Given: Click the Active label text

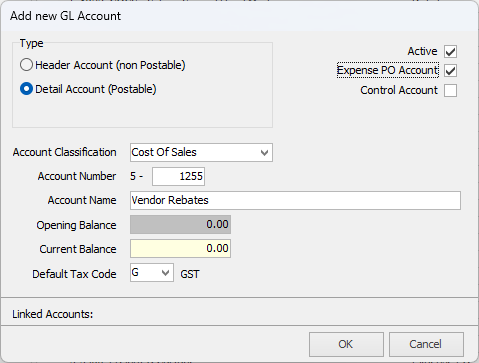Looking at the screenshot, I should pyautogui.click(x=422, y=51).
